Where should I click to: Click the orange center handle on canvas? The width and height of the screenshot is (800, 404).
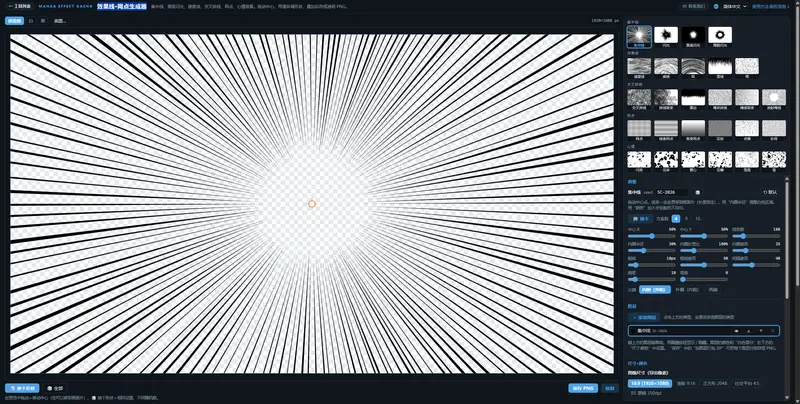click(x=312, y=204)
